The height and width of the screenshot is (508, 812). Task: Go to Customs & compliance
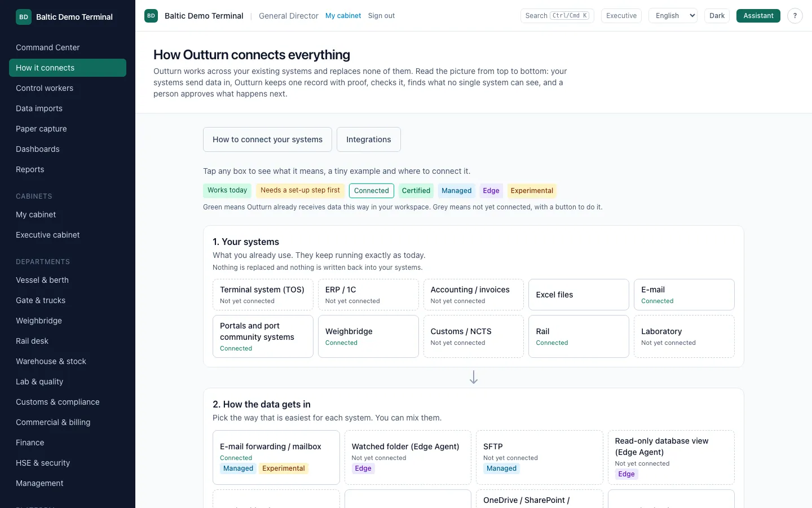(68, 402)
